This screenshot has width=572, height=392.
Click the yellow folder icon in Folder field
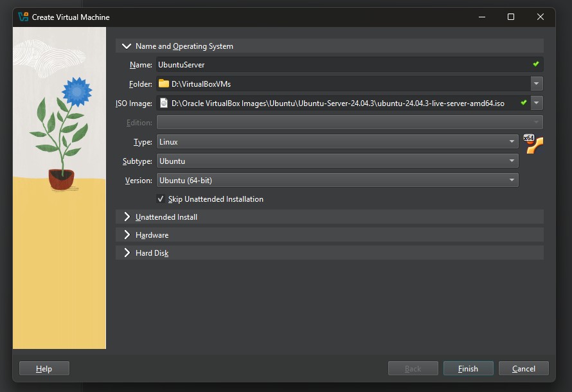pyautogui.click(x=164, y=84)
